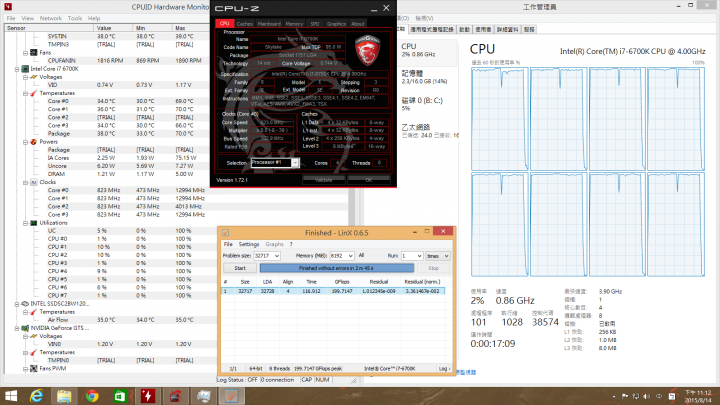720x405 pixels.
Task: Click the Fans icon under the mainboard section
Action: [34, 53]
